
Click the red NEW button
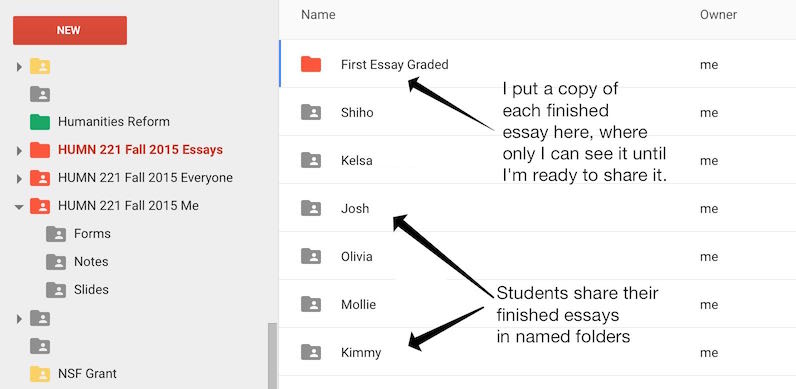click(x=70, y=30)
